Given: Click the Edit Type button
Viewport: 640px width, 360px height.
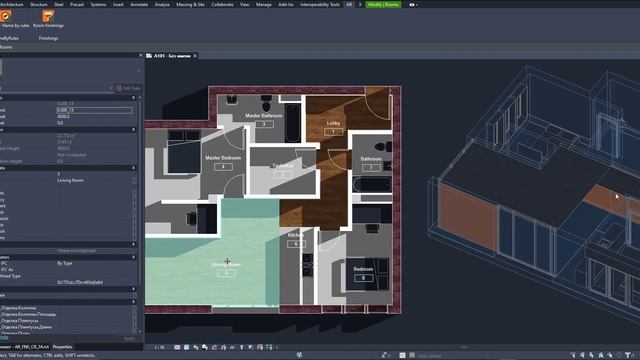Looking at the screenshot, I should (128, 88).
